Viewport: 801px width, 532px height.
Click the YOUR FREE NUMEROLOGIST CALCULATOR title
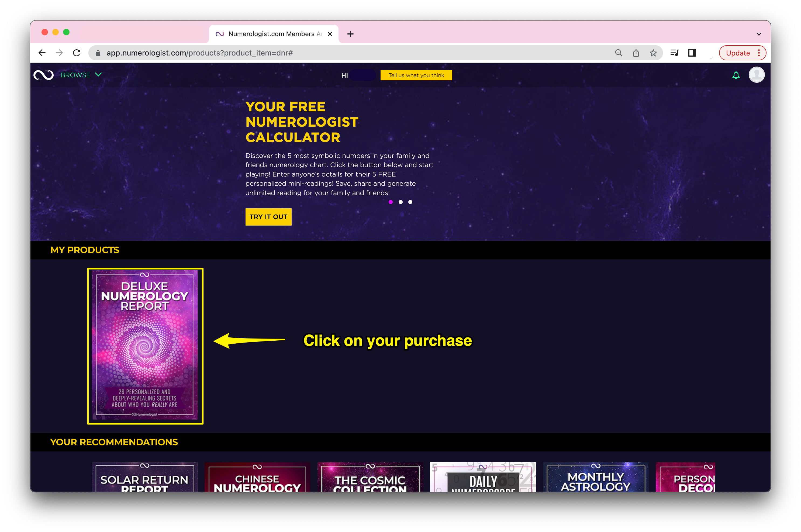coord(302,122)
